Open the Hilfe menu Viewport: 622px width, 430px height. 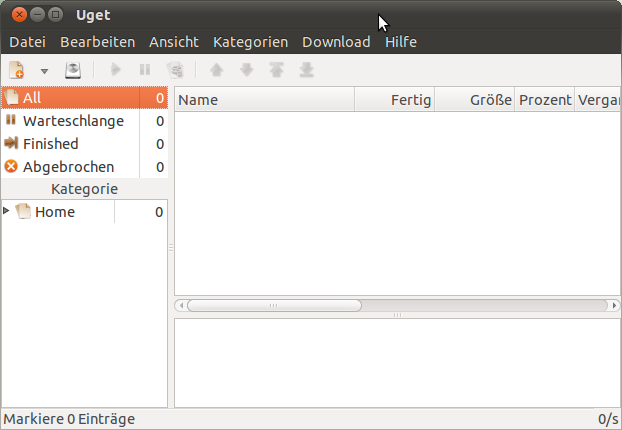pyautogui.click(x=401, y=42)
